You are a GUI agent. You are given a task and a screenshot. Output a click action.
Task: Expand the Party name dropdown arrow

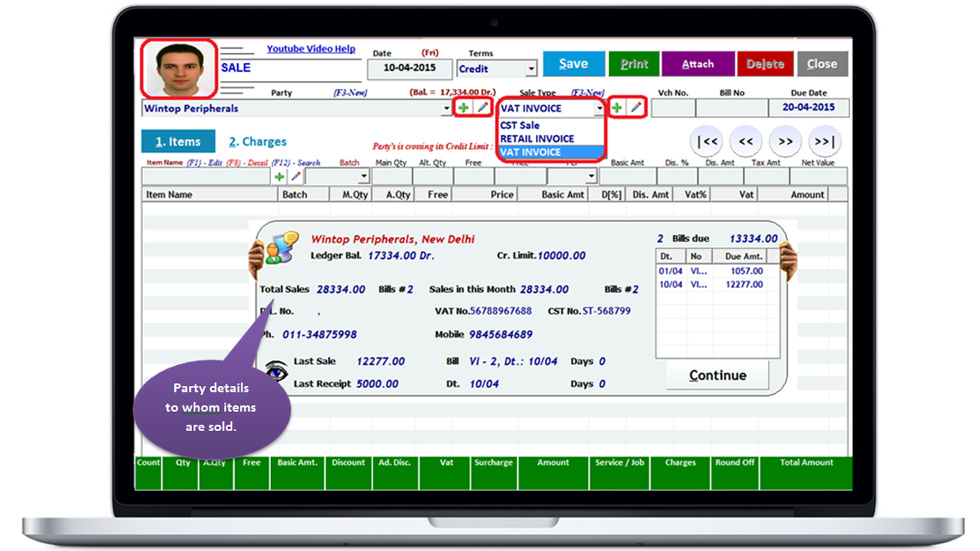448,109
